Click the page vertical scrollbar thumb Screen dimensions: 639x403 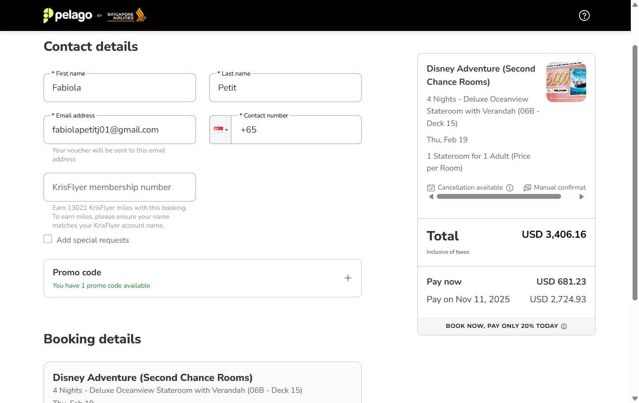(635, 173)
